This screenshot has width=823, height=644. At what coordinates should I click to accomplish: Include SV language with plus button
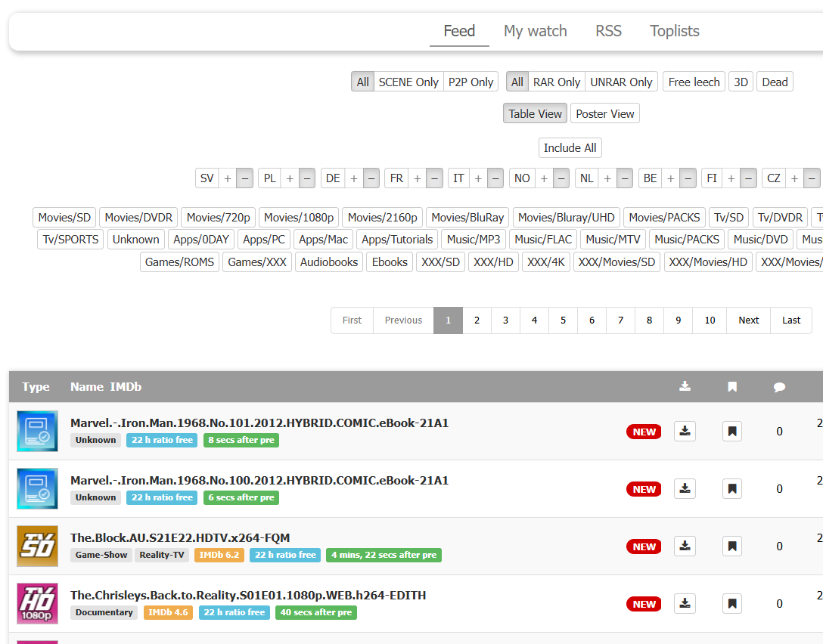pyautogui.click(x=228, y=178)
